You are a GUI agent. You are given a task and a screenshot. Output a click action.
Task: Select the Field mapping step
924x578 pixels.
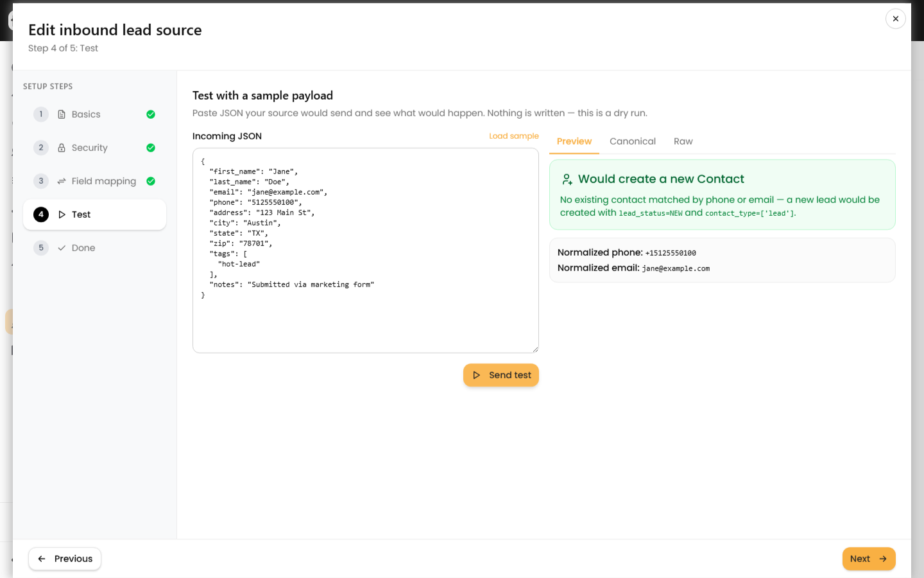tap(94, 181)
